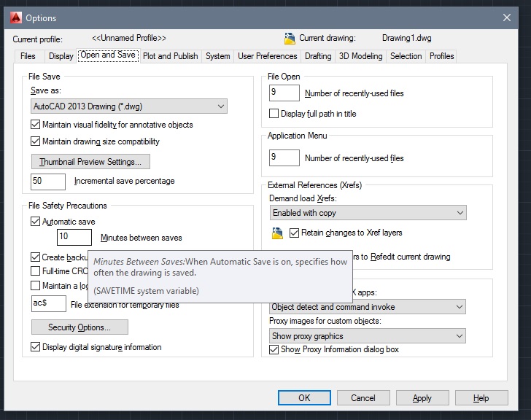Click the AutoCAD logo icon in title bar

point(15,17)
